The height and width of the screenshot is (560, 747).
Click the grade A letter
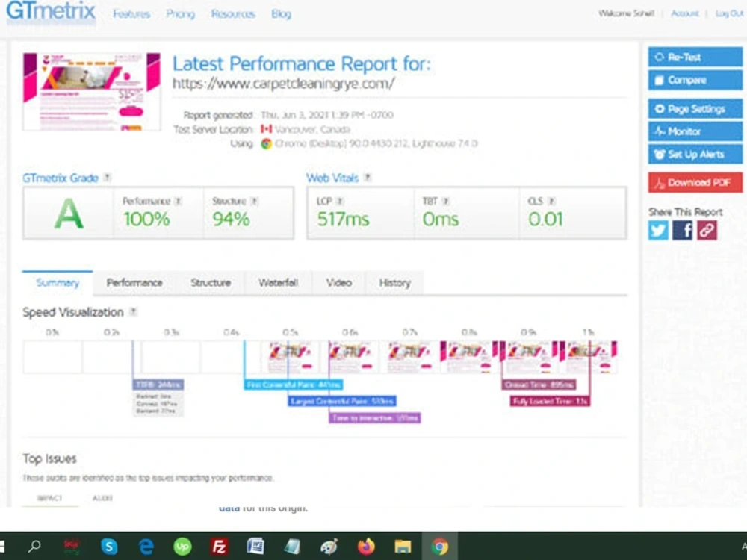coord(69,214)
